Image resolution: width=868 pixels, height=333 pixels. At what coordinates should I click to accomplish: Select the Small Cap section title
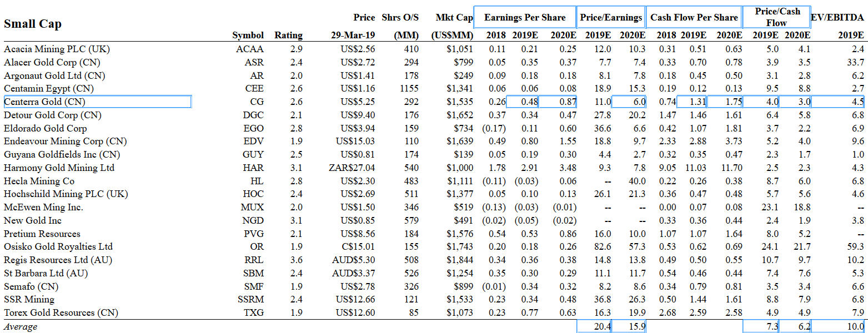[x=33, y=24]
